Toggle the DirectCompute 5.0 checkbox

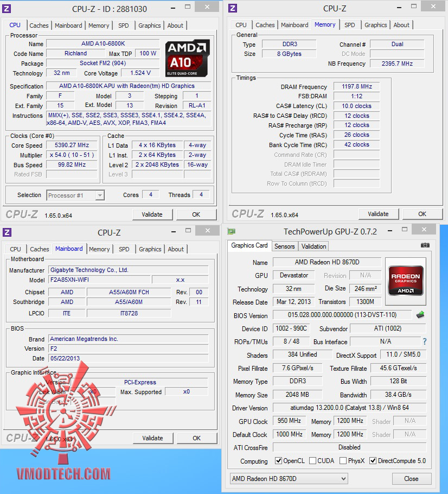pyautogui.click(x=373, y=460)
